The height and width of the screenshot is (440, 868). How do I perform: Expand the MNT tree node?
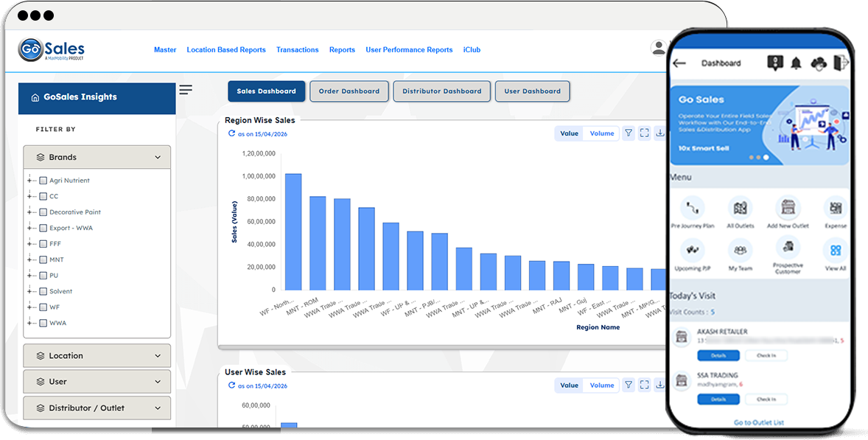point(29,259)
